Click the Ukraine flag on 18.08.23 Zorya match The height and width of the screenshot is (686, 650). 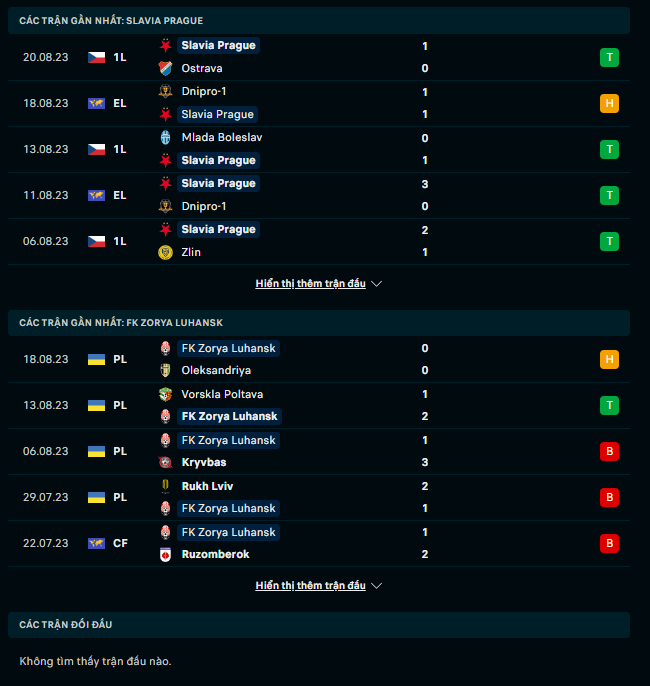[x=96, y=359]
